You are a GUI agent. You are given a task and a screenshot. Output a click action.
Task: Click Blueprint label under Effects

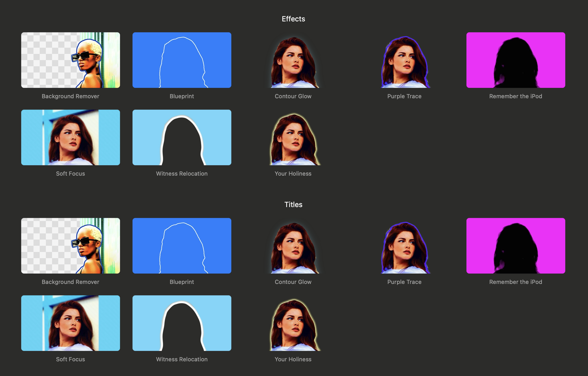point(182,96)
